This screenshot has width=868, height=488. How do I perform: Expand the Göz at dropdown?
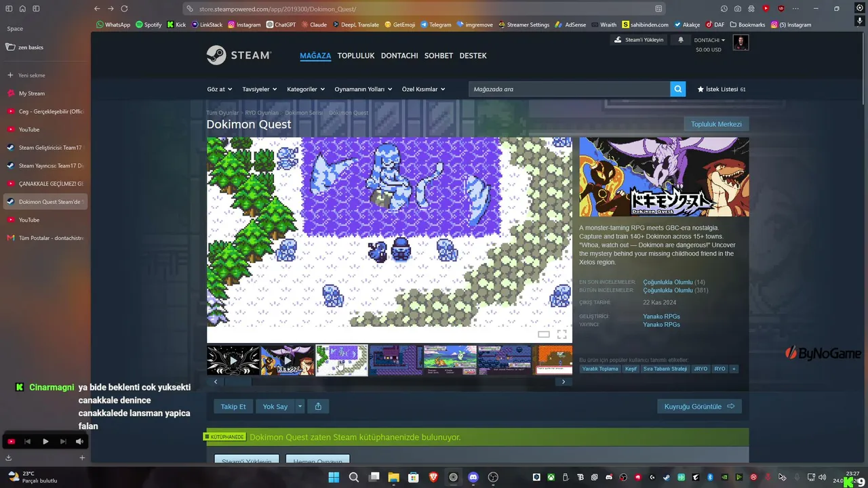pyautogui.click(x=220, y=89)
